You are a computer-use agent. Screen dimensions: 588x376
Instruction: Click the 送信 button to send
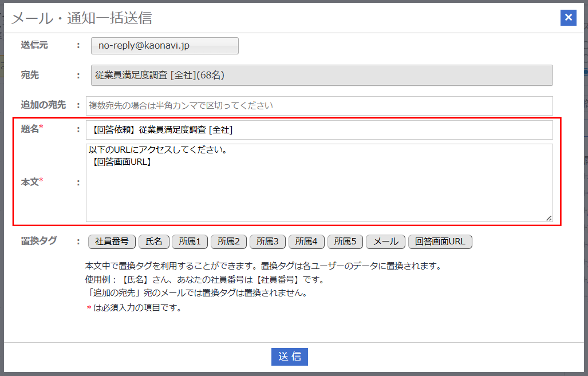click(x=290, y=357)
